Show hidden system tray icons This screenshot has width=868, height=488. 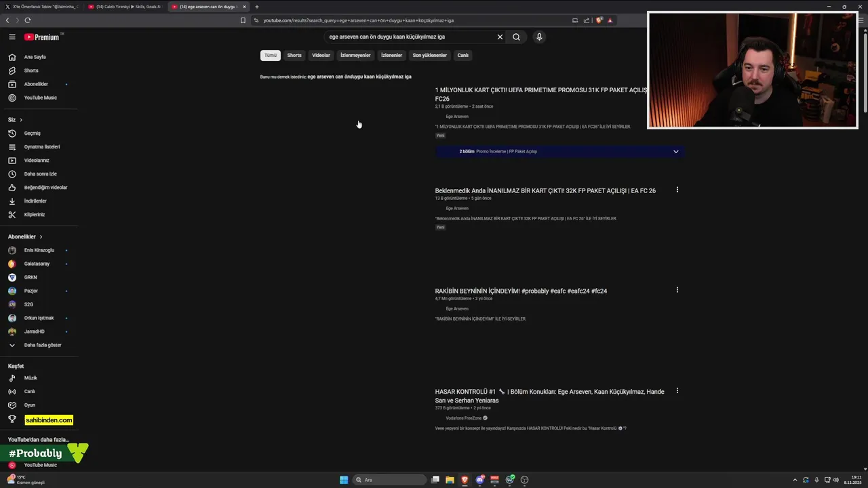pyautogui.click(x=795, y=480)
